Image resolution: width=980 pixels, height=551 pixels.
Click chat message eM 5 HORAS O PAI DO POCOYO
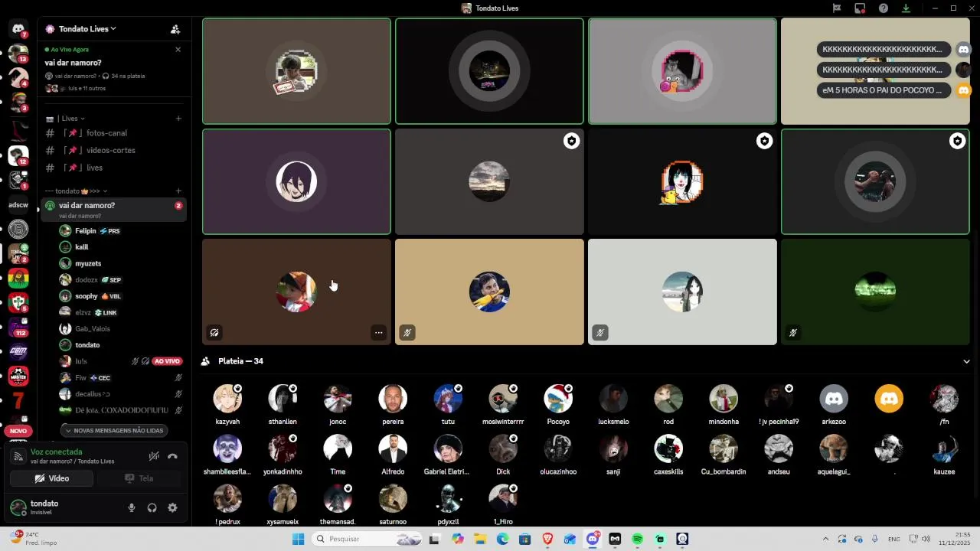[x=883, y=90]
